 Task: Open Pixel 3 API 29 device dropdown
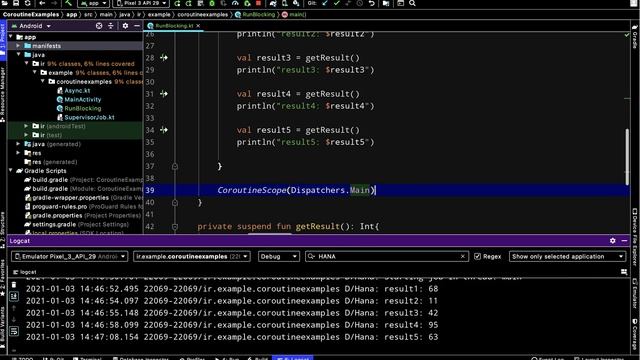(x=141, y=3)
